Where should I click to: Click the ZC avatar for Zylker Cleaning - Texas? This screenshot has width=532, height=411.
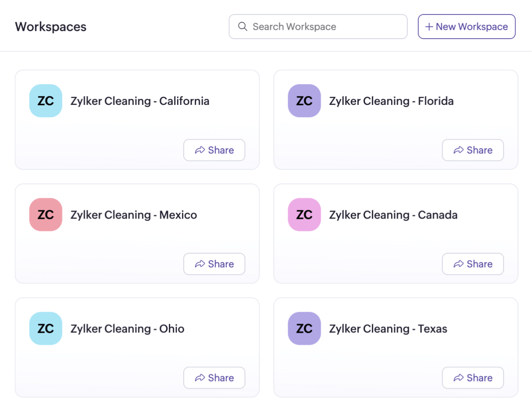pyautogui.click(x=304, y=328)
